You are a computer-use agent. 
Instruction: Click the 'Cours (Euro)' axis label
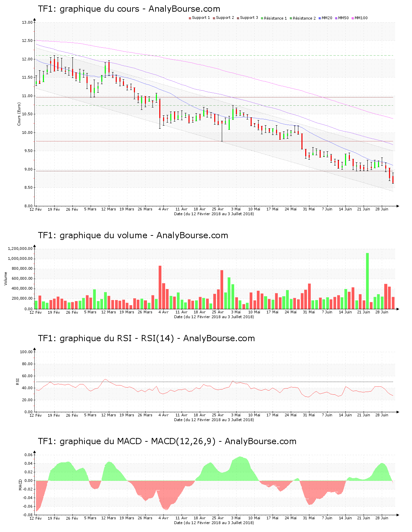(x=19, y=114)
